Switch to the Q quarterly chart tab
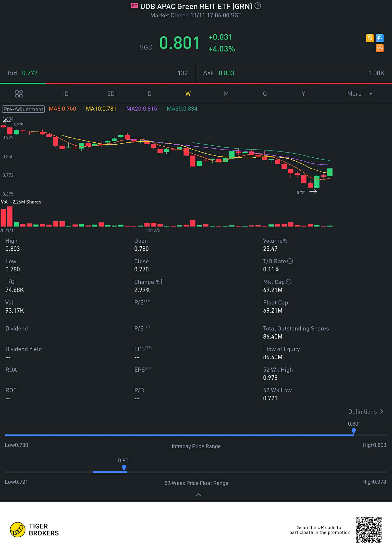Image resolution: width=392 pixels, height=558 pixels. tap(265, 94)
